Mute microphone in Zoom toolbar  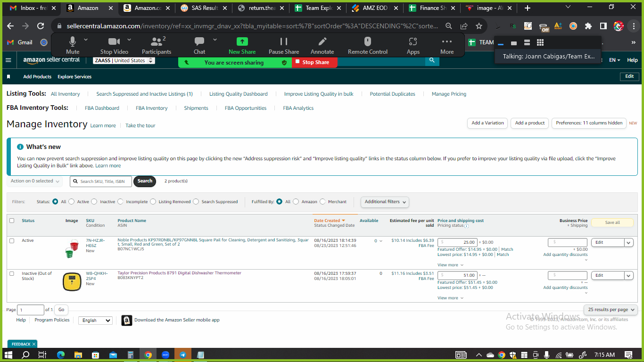click(73, 45)
